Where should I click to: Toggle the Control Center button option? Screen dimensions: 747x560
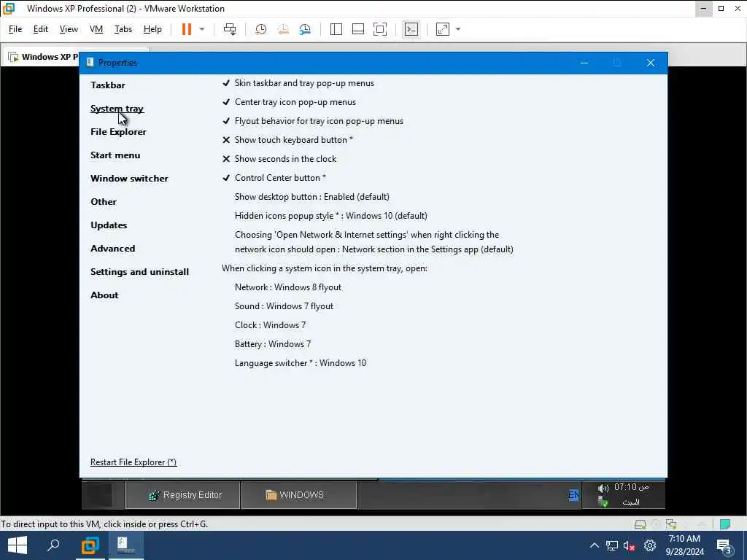click(274, 178)
